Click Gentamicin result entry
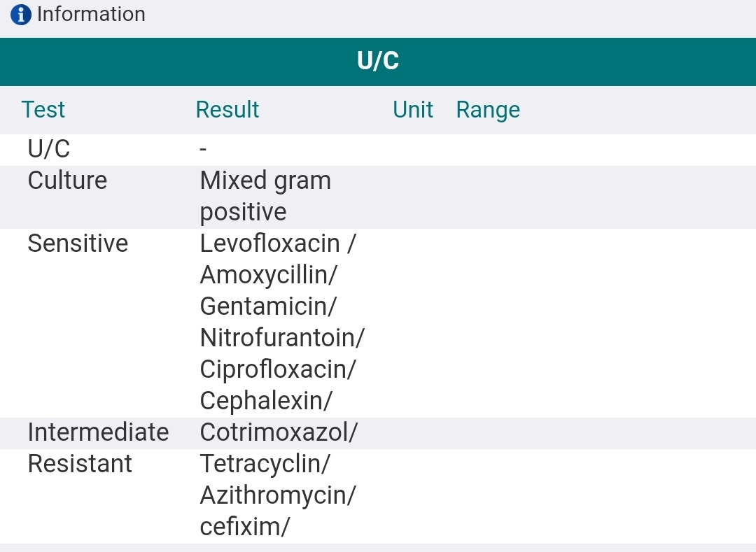The height and width of the screenshot is (552, 756). pyautogui.click(x=268, y=306)
